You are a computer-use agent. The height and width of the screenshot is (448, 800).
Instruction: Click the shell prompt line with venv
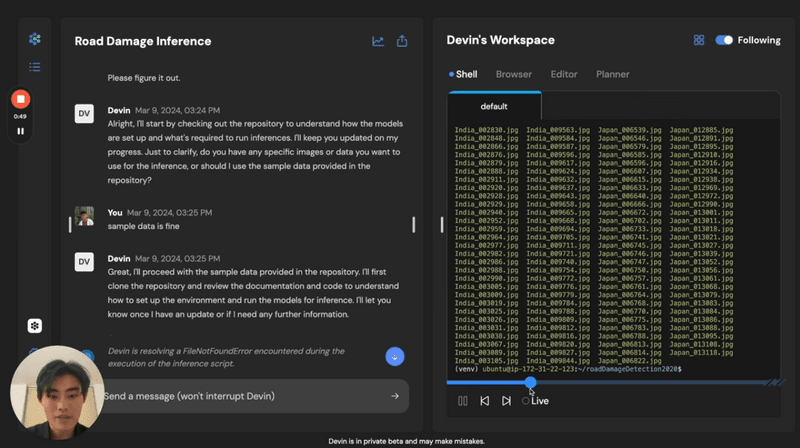(x=568, y=369)
